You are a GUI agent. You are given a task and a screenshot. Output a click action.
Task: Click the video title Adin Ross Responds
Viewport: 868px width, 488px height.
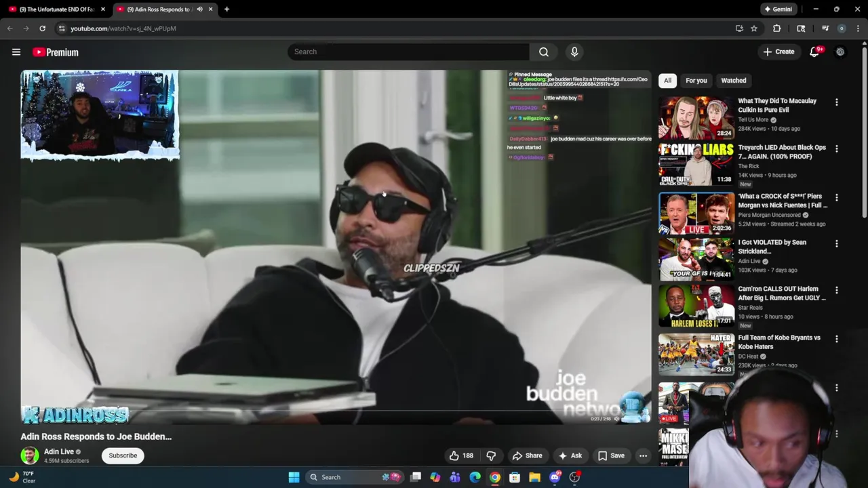tap(96, 436)
